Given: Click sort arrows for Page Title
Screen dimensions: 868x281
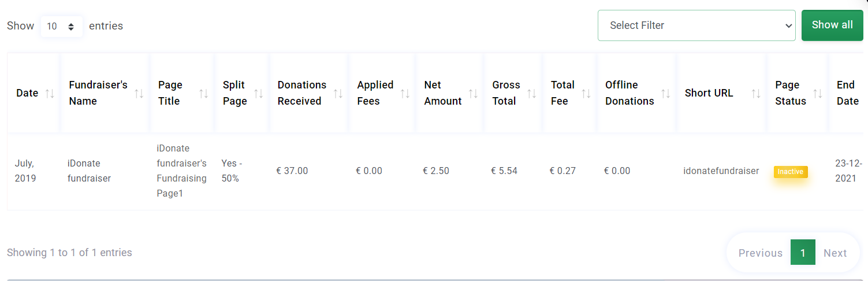Looking at the screenshot, I should [x=204, y=93].
